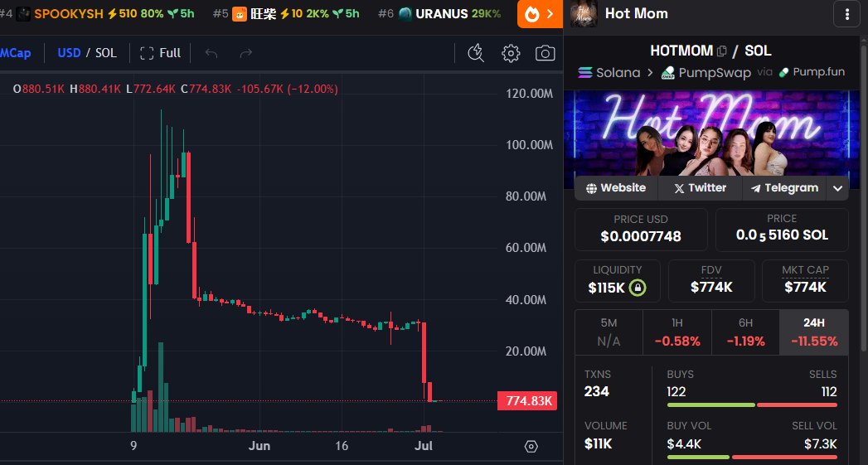Select the 24H timeframe tab

814,332
